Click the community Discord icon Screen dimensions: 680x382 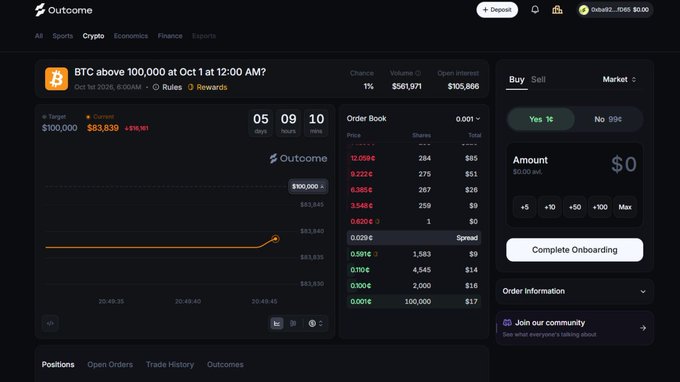click(507, 323)
